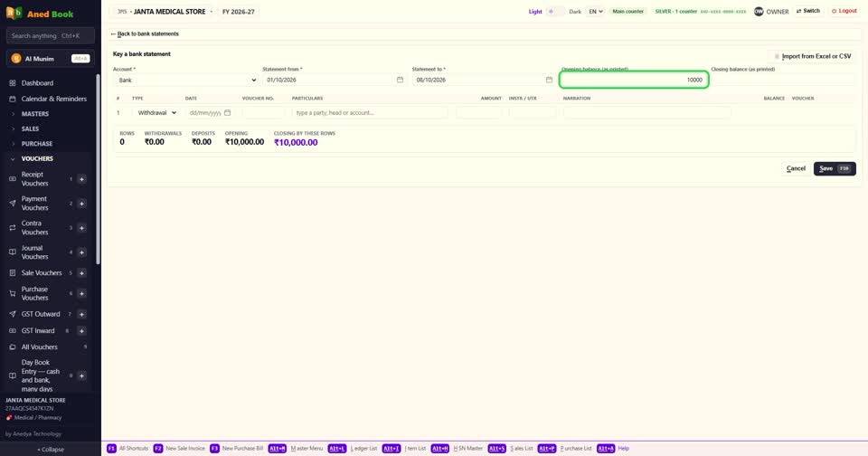Add a new Journal Voucher with plus

(x=82, y=252)
